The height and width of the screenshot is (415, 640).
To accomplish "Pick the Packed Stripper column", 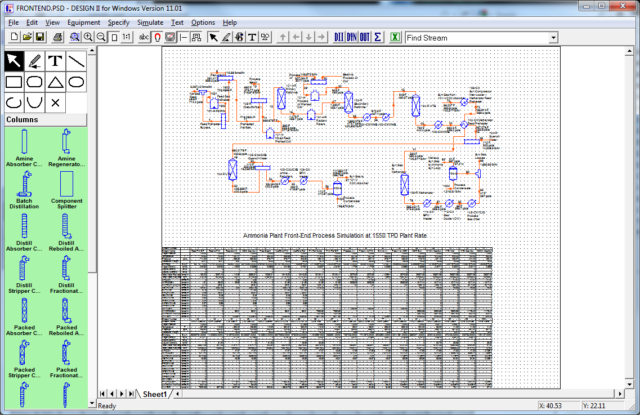I will click(24, 359).
